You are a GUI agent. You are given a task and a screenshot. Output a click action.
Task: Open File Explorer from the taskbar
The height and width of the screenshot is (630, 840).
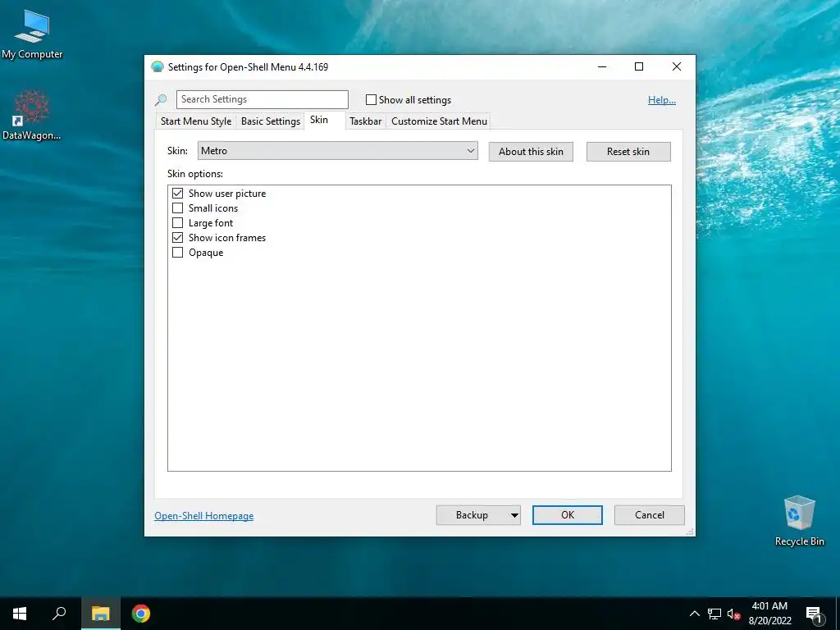[x=100, y=614]
